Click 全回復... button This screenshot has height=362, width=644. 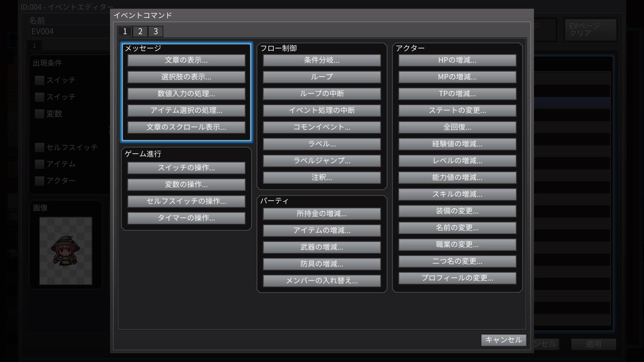point(457,127)
